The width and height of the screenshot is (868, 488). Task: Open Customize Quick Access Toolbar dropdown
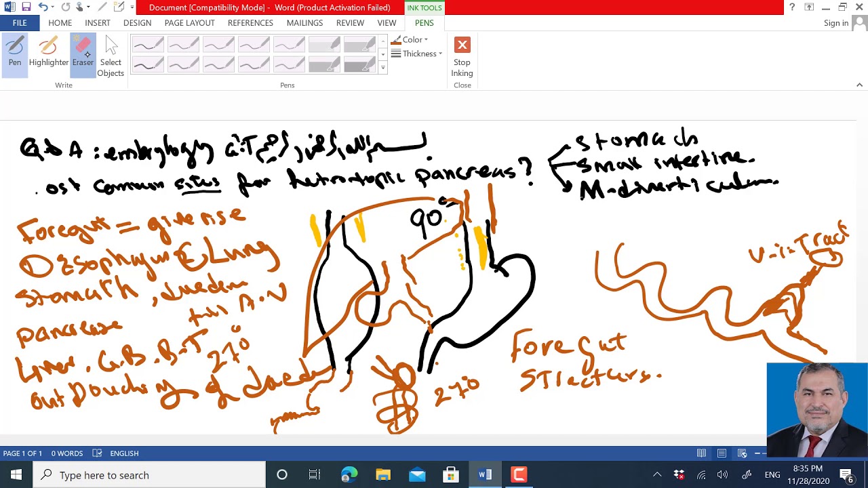(132, 7)
